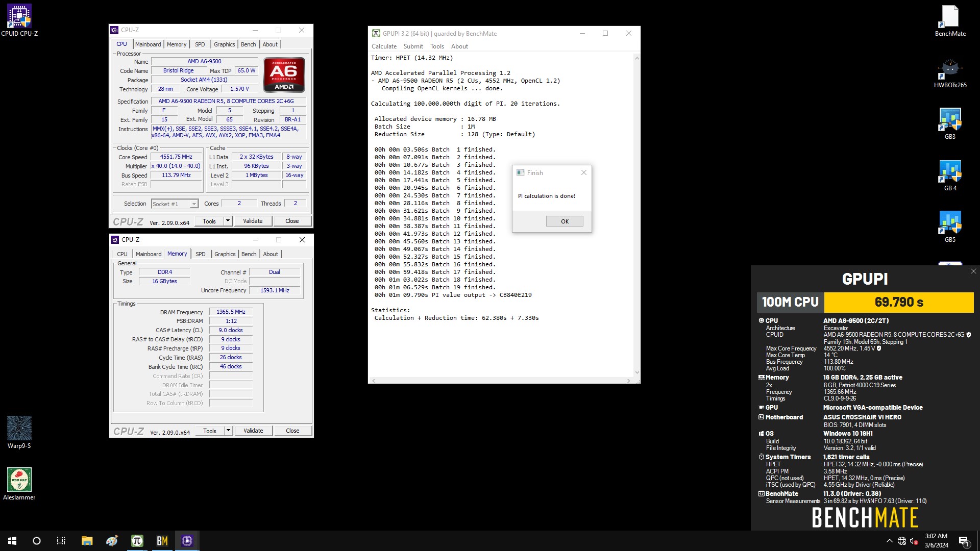Open the SPD tab in upper CPU-Z
Screen dimensions: 980x551
pyautogui.click(x=200, y=44)
